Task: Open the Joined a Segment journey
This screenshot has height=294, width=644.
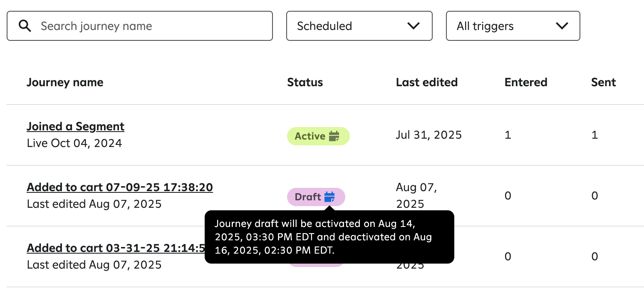Action: click(75, 126)
